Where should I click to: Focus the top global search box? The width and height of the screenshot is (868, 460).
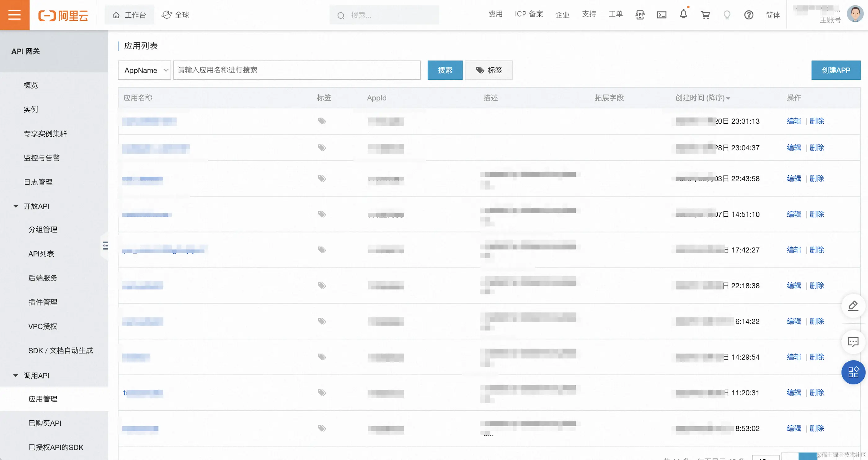click(x=384, y=15)
